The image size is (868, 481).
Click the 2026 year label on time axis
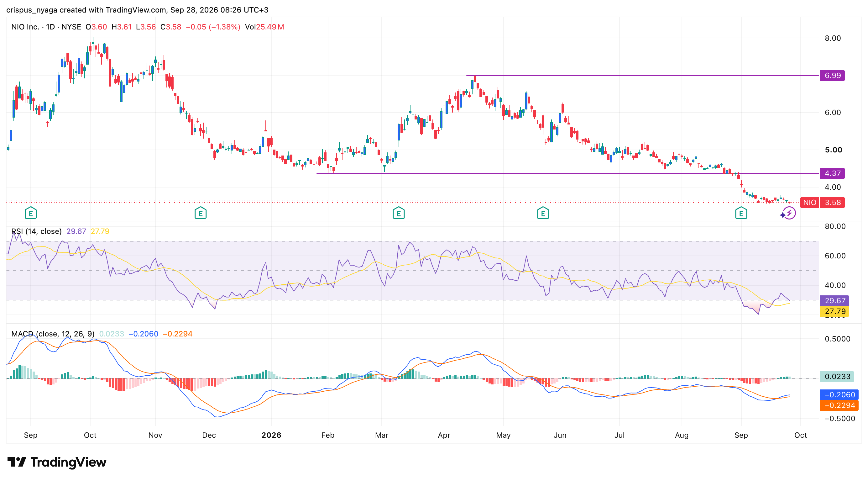pos(271,435)
